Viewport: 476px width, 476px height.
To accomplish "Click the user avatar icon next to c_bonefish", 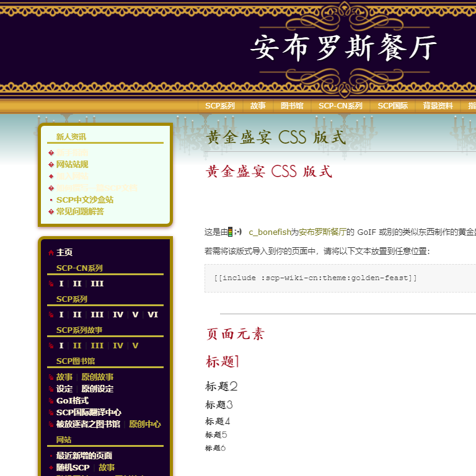I will click(239, 232).
